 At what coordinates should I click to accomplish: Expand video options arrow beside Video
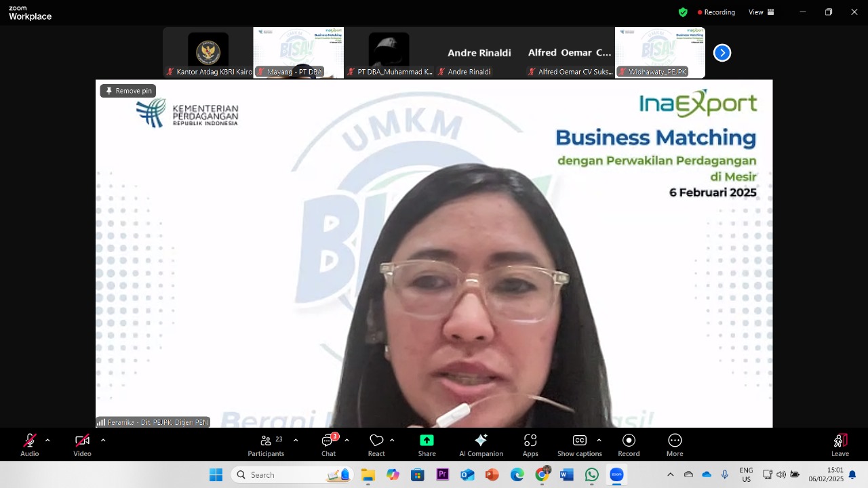tap(103, 441)
